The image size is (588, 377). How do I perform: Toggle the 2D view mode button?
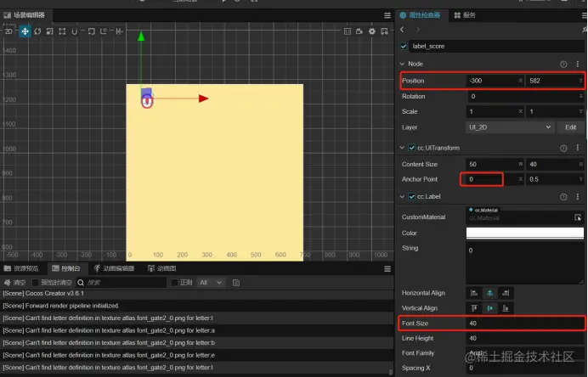8,31
